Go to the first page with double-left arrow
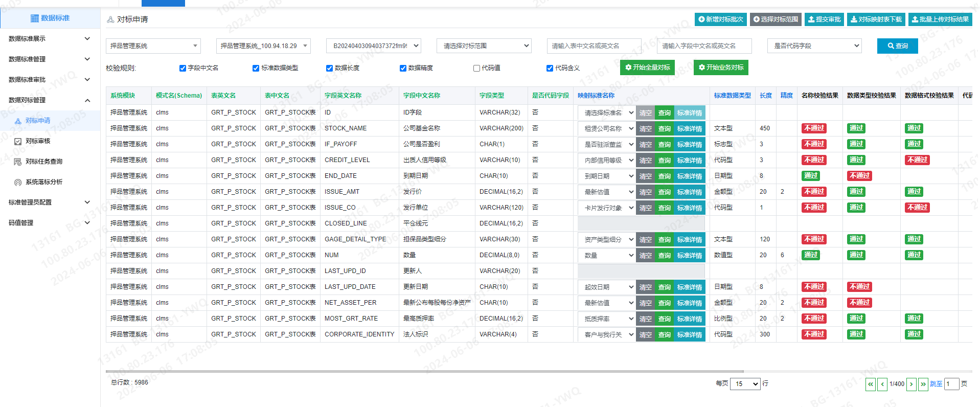 pyautogui.click(x=871, y=384)
